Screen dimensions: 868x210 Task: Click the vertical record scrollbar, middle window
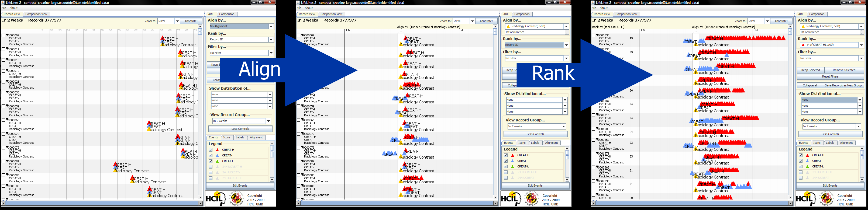pos(495,112)
